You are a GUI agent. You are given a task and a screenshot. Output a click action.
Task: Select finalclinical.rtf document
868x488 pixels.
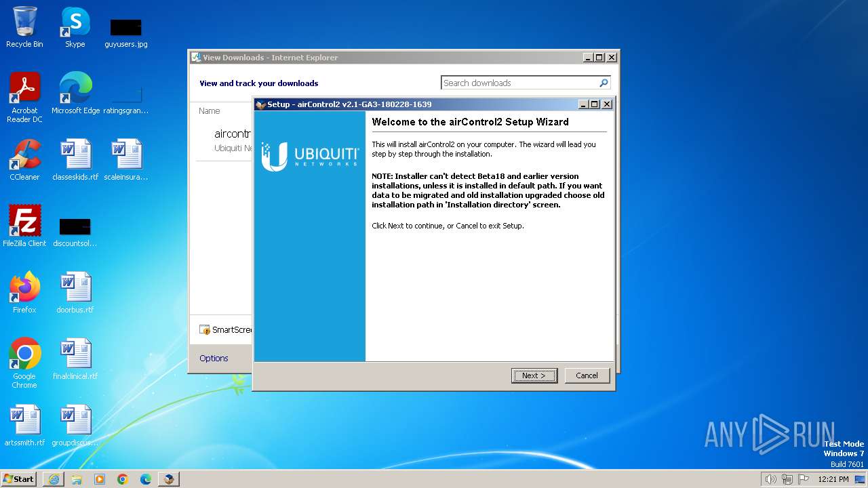pos(75,359)
